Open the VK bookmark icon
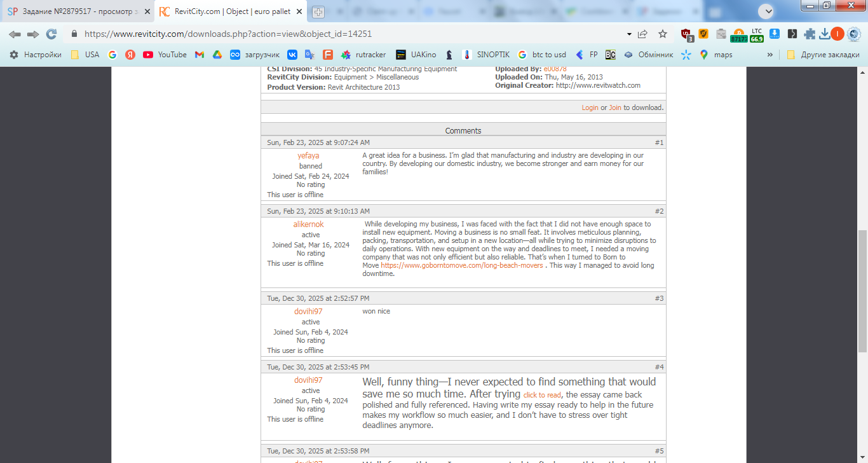The height and width of the screenshot is (463, 868). (292, 55)
